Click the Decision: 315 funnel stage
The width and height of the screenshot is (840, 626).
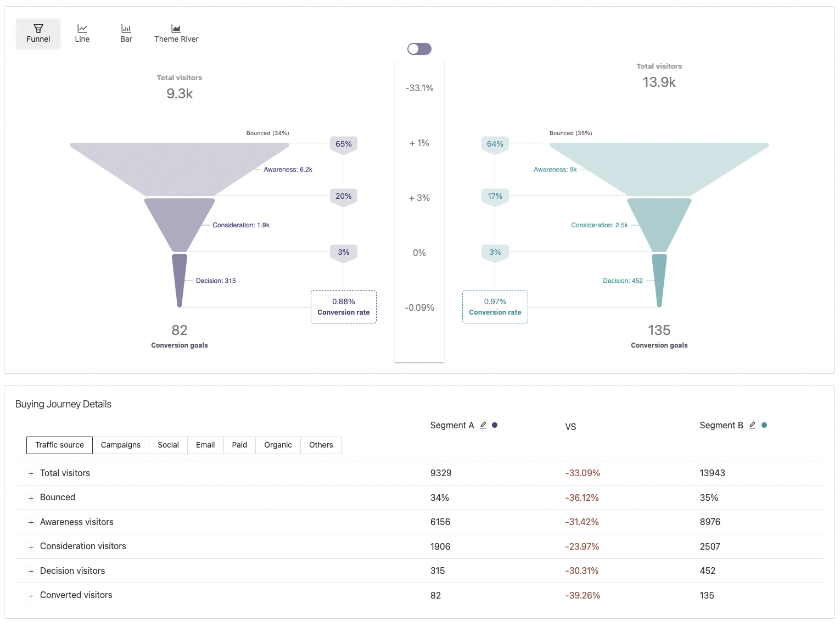coord(179,281)
